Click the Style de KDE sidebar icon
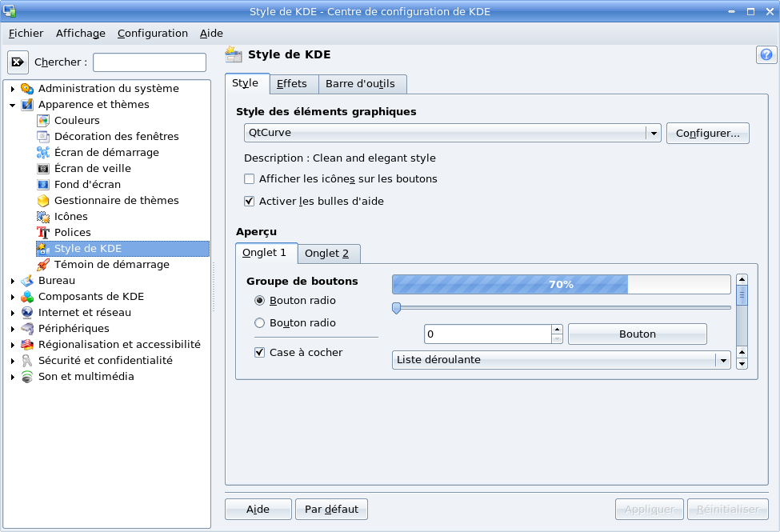This screenshot has width=780, height=532. pos(43,248)
